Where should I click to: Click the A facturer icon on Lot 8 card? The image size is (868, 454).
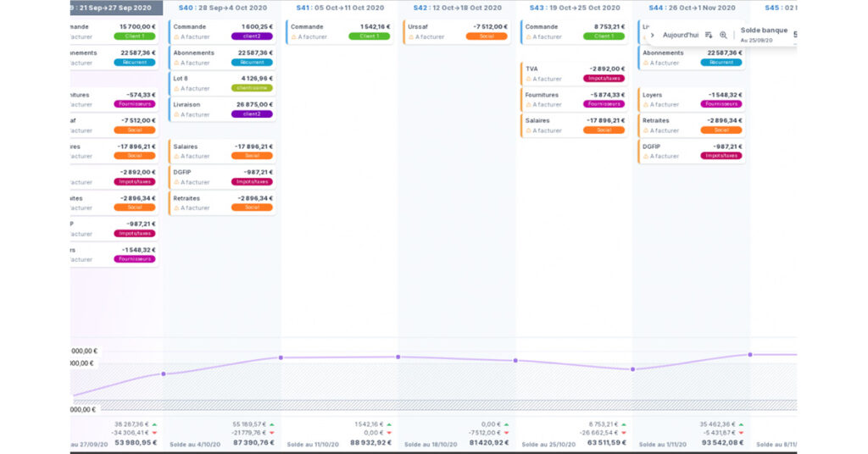click(176, 89)
